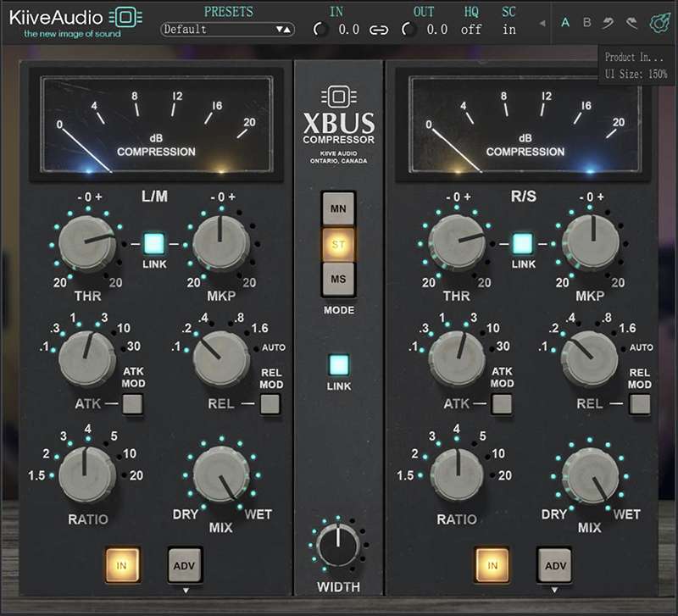Expand the L/M ADV advanced panel
678x616 pixels.
tap(185, 564)
